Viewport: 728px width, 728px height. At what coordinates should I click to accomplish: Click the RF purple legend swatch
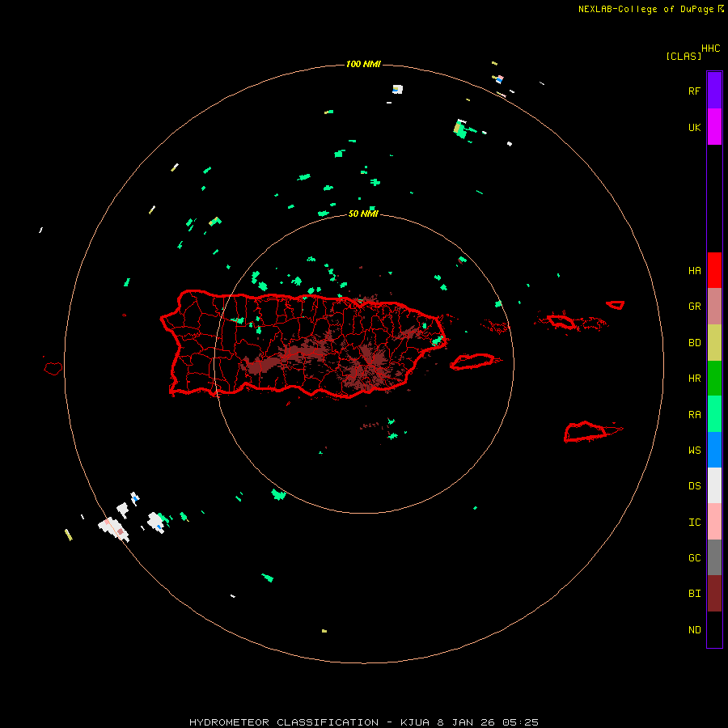714,90
